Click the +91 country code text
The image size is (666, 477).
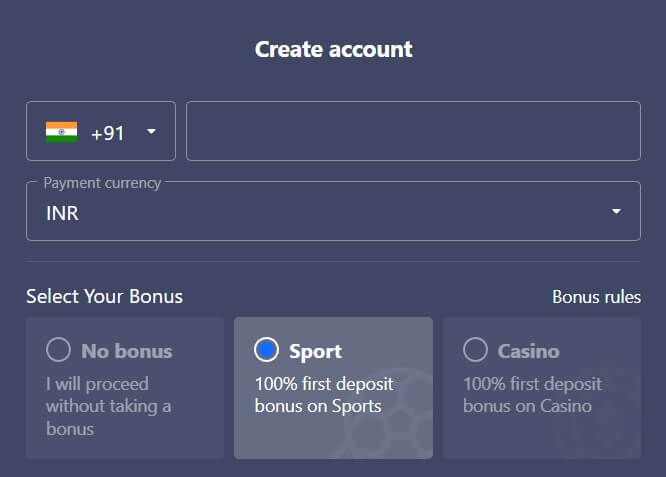pyautogui.click(x=107, y=133)
